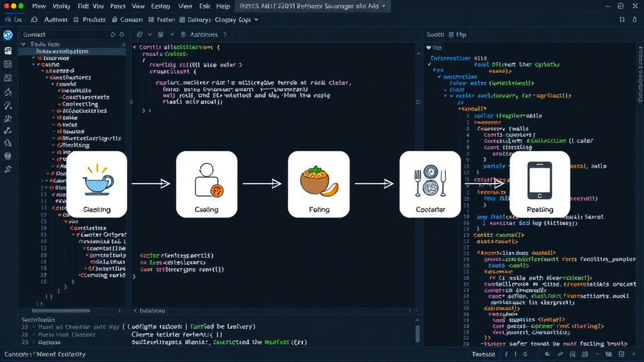Click the horizontal scrollbar under file tree
The width and height of the screenshot is (644, 362).
click(x=61, y=310)
